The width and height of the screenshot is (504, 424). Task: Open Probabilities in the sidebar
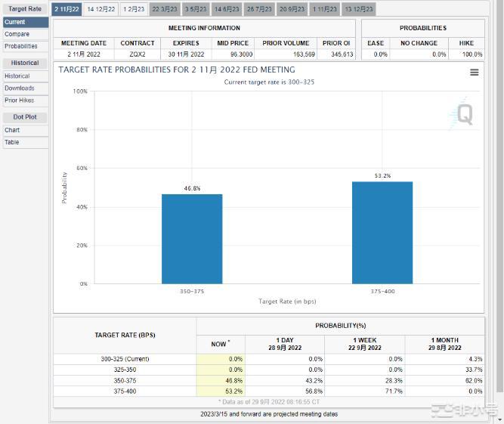[20, 46]
